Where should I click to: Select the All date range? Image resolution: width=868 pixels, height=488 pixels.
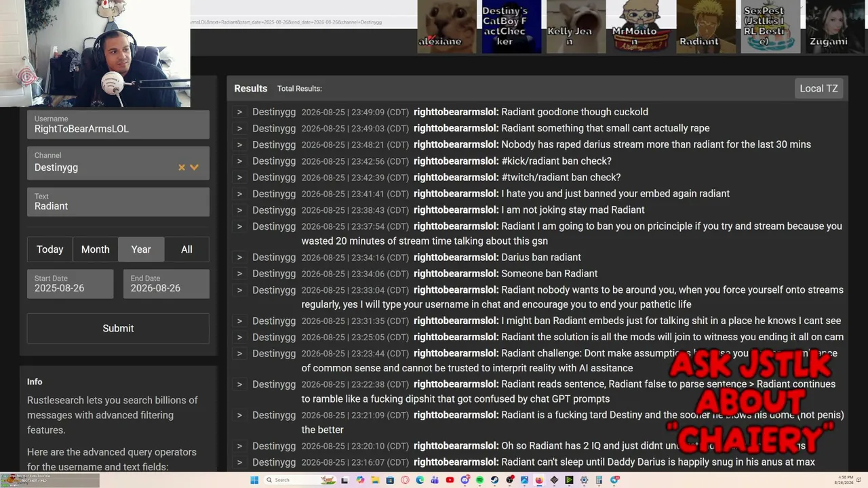click(186, 249)
